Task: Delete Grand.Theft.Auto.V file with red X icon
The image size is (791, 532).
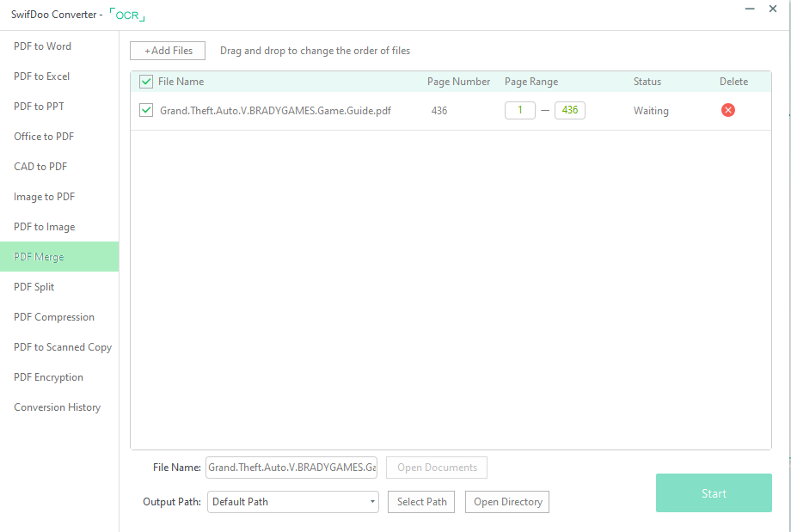Action: coord(727,110)
